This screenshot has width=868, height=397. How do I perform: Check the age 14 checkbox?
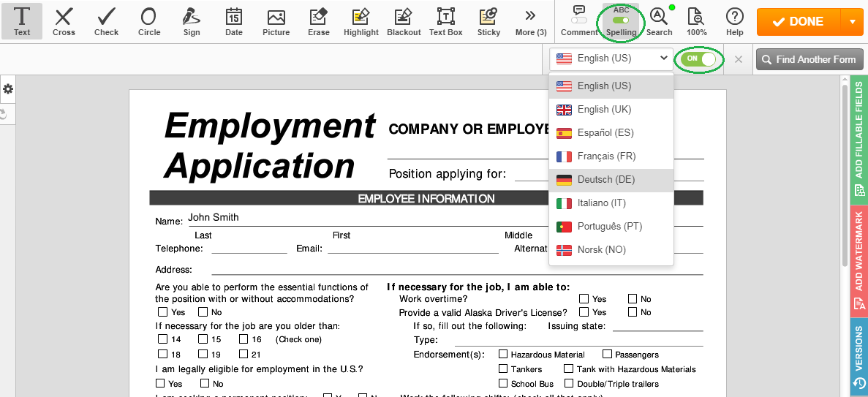(x=162, y=339)
